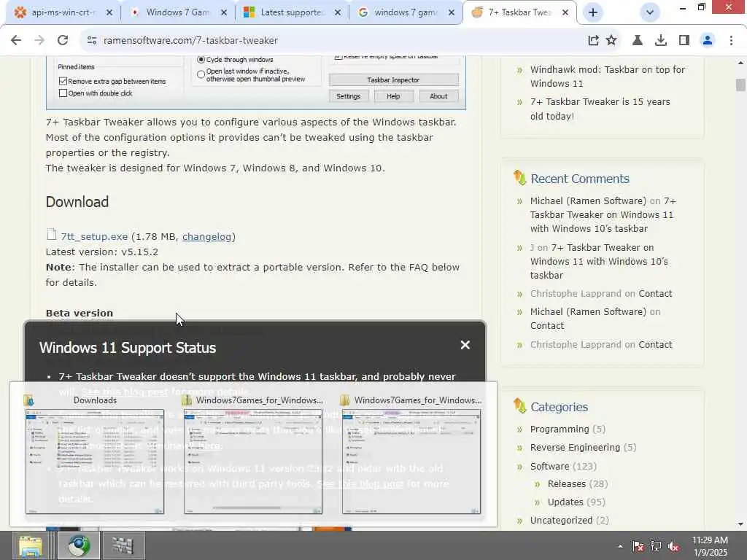Switch to the api-ms-win-crt tab
747x560 pixels.
point(63,12)
